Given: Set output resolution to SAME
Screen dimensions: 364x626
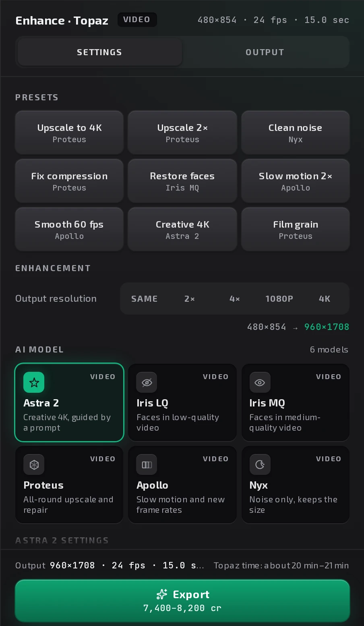Looking at the screenshot, I should pyautogui.click(x=145, y=298).
